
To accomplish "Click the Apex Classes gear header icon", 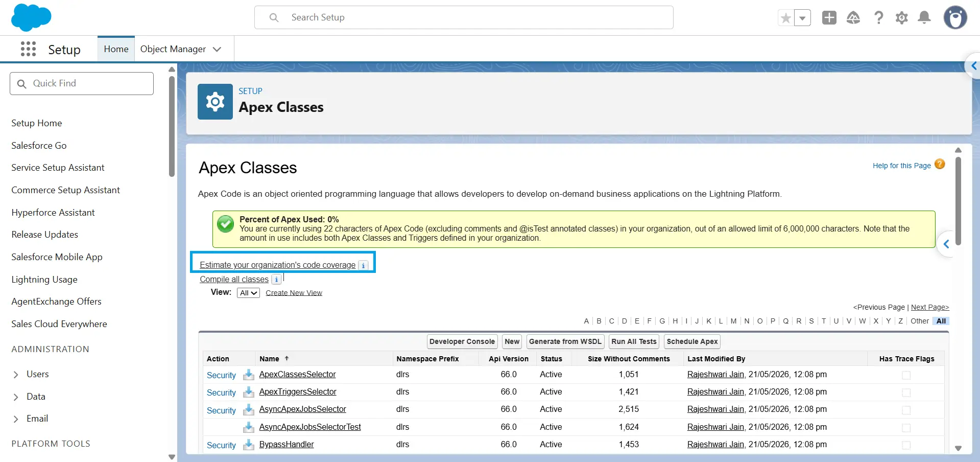I will pyautogui.click(x=215, y=102).
